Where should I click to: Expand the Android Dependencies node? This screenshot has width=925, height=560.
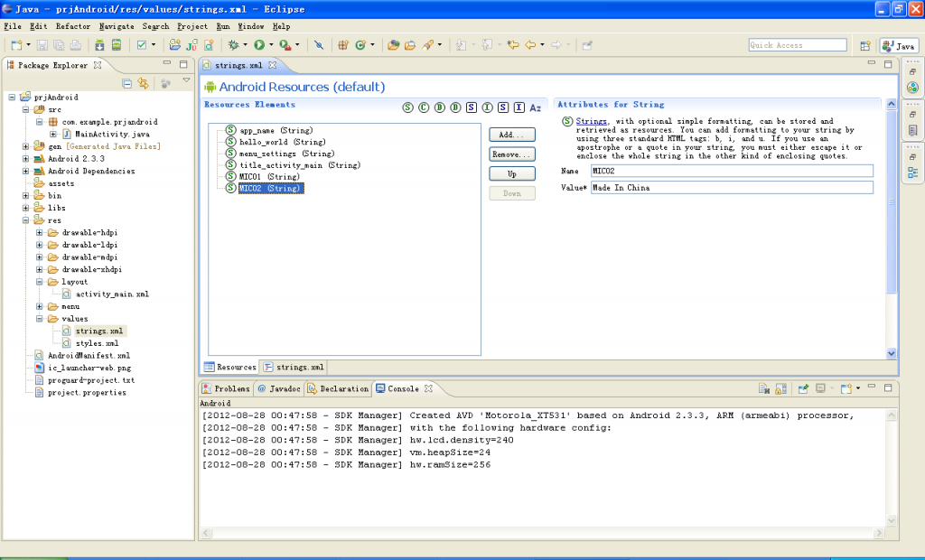click(x=25, y=171)
